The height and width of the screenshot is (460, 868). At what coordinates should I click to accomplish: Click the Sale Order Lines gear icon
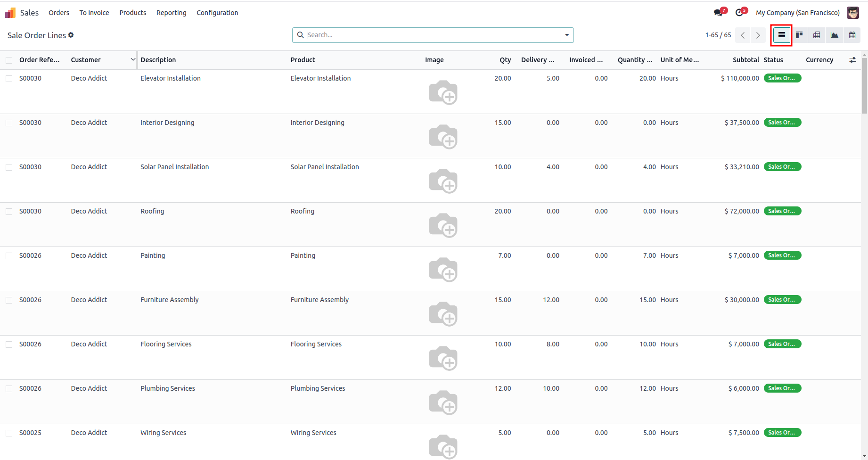pos(71,35)
